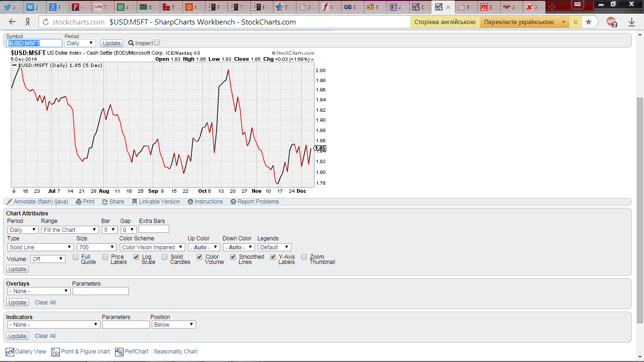
Task: Open the Indicators Position dropdown
Action: coord(174,325)
